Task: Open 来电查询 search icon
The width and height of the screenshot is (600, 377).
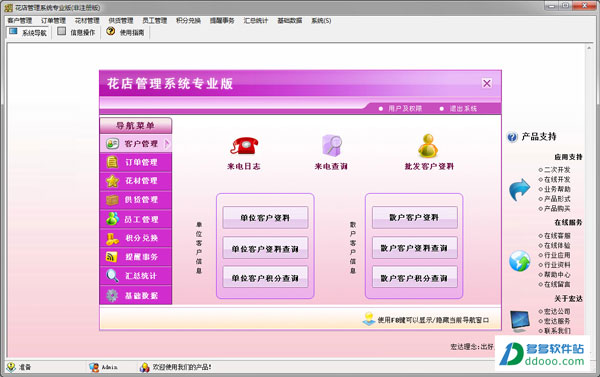Action: click(332, 145)
